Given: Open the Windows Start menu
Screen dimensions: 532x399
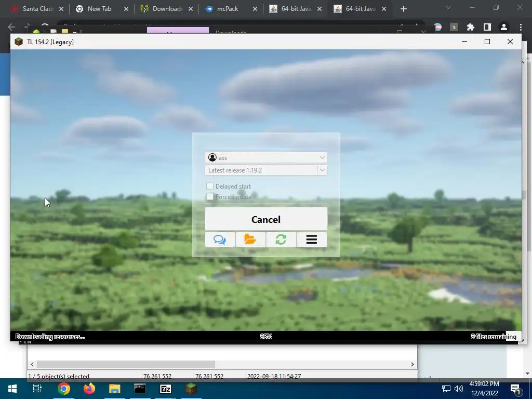Looking at the screenshot, I should coord(12,389).
